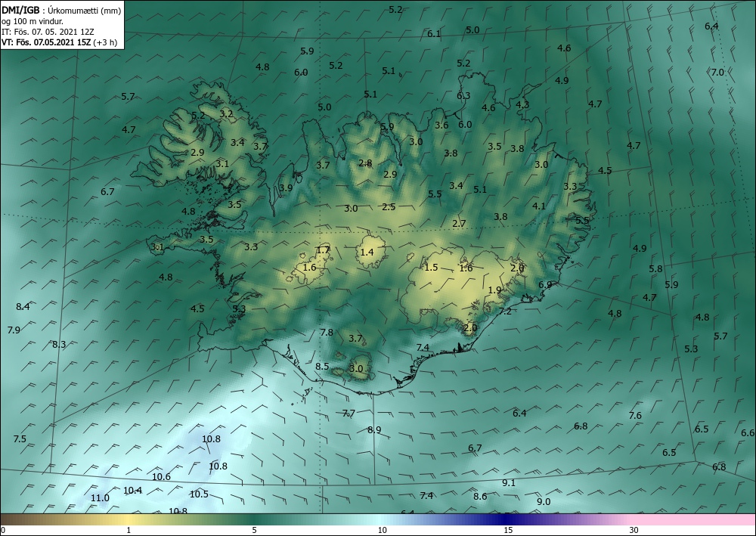Click the '(+3 h)' forecast offset text
The width and height of the screenshot is (756, 536).
[107, 42]
